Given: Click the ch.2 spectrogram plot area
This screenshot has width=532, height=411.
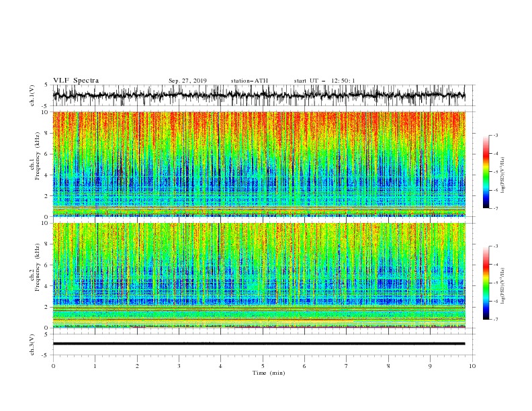Looking at the screenshot, I should click(x=259, y=275).
